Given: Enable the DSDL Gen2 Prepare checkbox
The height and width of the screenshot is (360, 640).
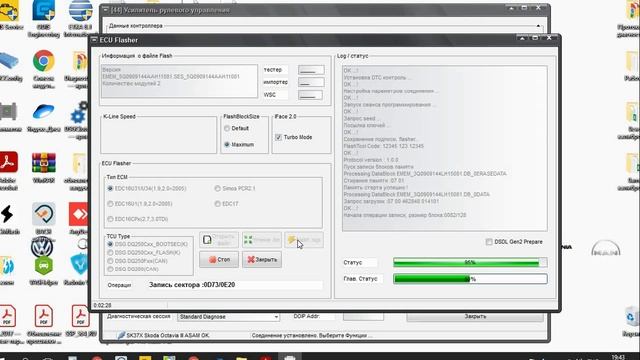Looking at the screenshot, I should click(489, 242).
